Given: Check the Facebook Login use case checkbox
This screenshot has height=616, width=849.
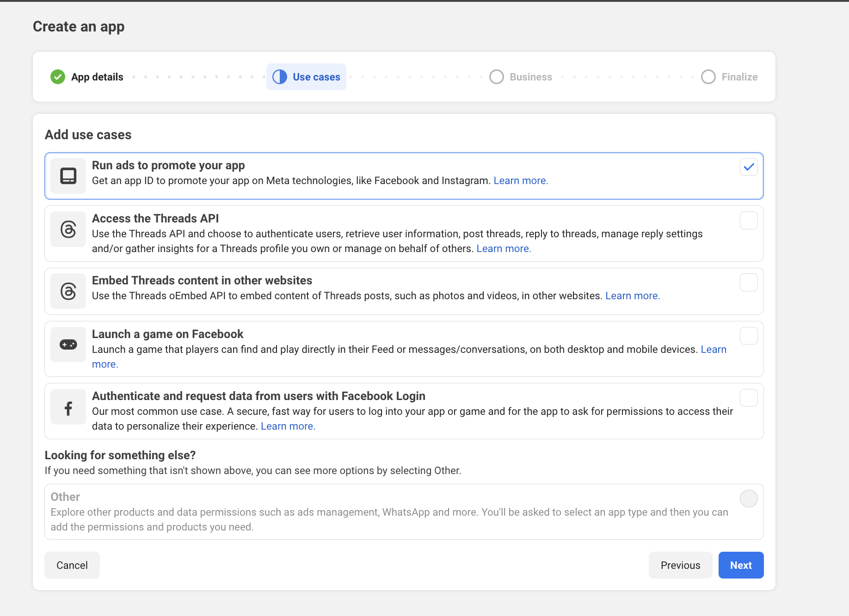Looking at the screenshot, I should pos(749,398).
